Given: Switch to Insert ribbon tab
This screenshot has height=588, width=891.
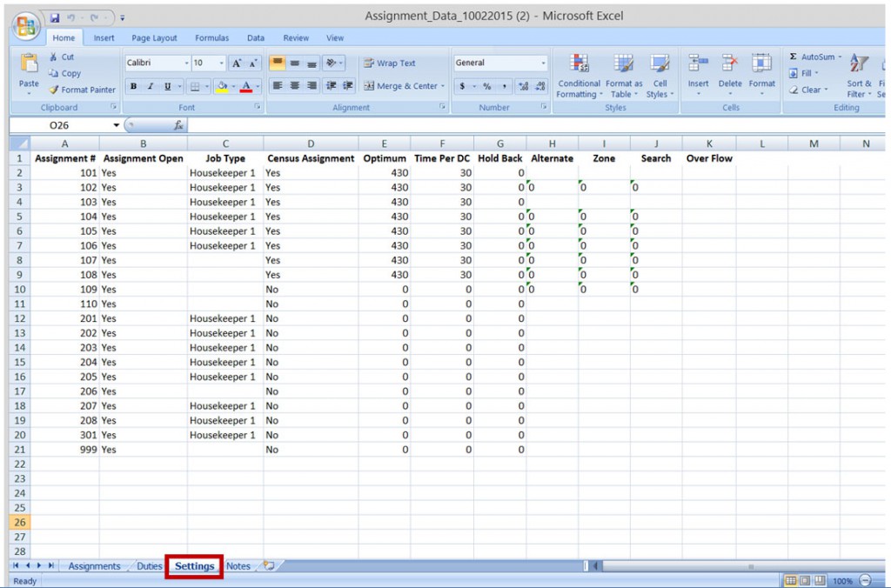Looking at the screenshot, I should point(104,38).
